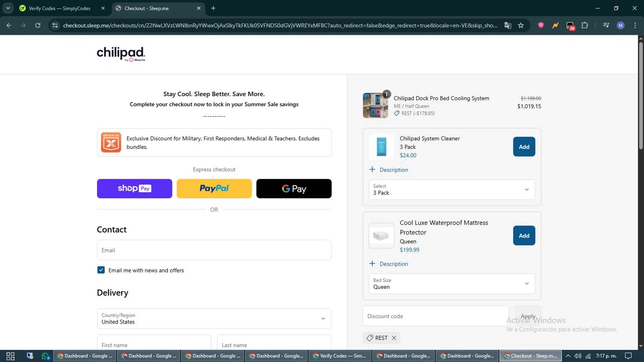Checkout with Shop Pay
Image resolution: width=644 pixels, height=362 pixels.
click(x=134, y=189)
